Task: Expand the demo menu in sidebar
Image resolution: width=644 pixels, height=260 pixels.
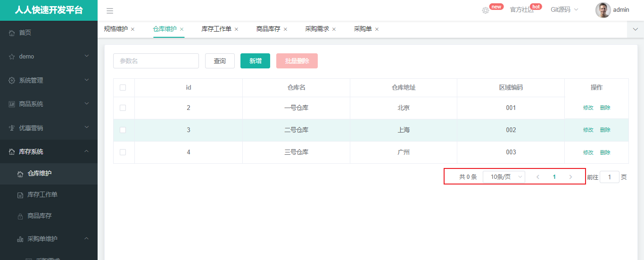Action: click(86, 56)
